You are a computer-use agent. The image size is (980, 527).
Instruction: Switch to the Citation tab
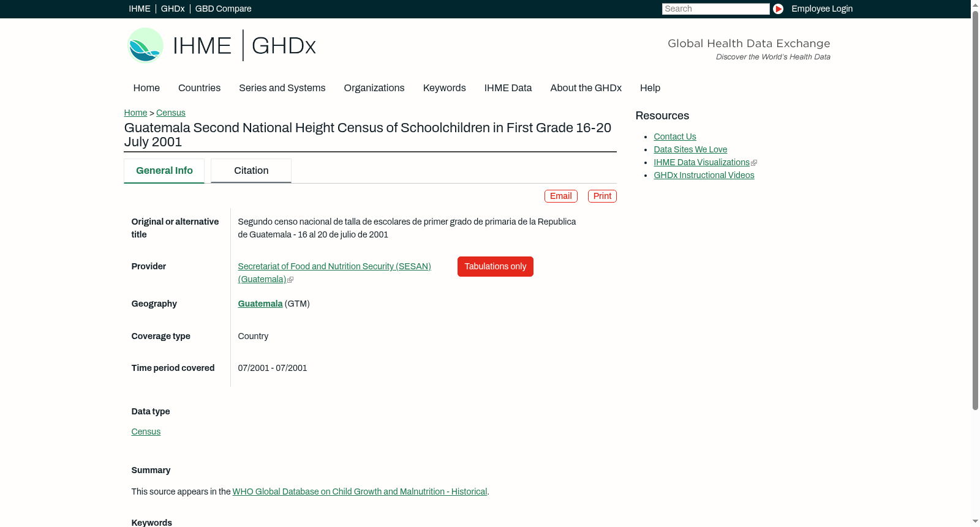click(251, 171)
